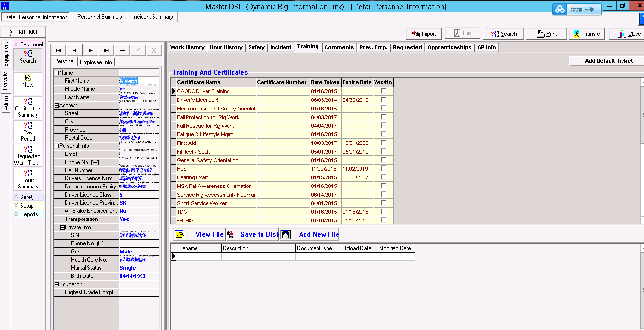
Task: Check the Fall Protection for Rig Work box
Action: (x=383, y=117)
